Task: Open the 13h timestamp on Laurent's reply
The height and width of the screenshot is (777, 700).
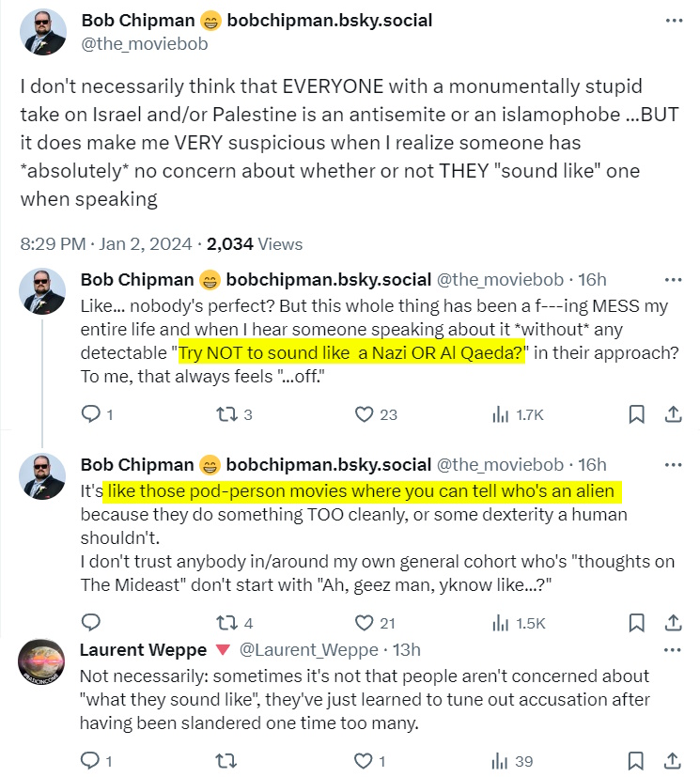Action: [406, 649]
